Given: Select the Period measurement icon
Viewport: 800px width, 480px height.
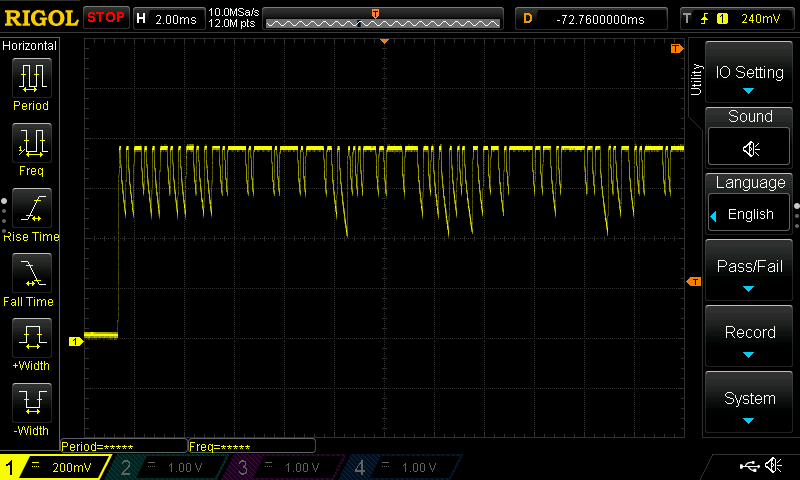Looking at the screenshot, I should 31,78.
